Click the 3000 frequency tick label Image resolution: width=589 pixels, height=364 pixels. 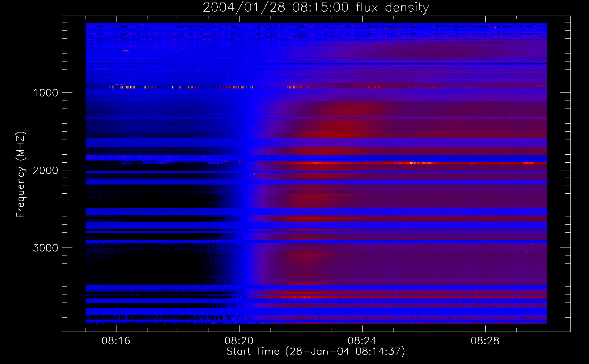(46, 248)
